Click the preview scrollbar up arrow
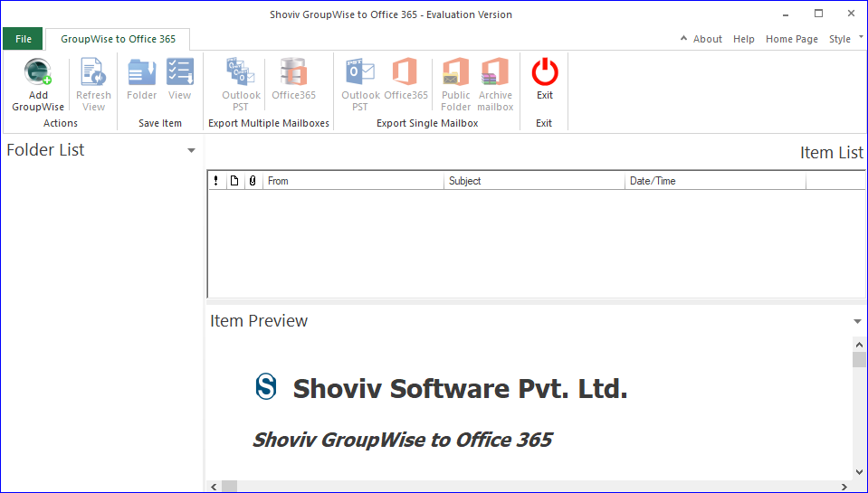Image resolution: width=868 pixels, height=493 pixels. [x=859, y=345]
